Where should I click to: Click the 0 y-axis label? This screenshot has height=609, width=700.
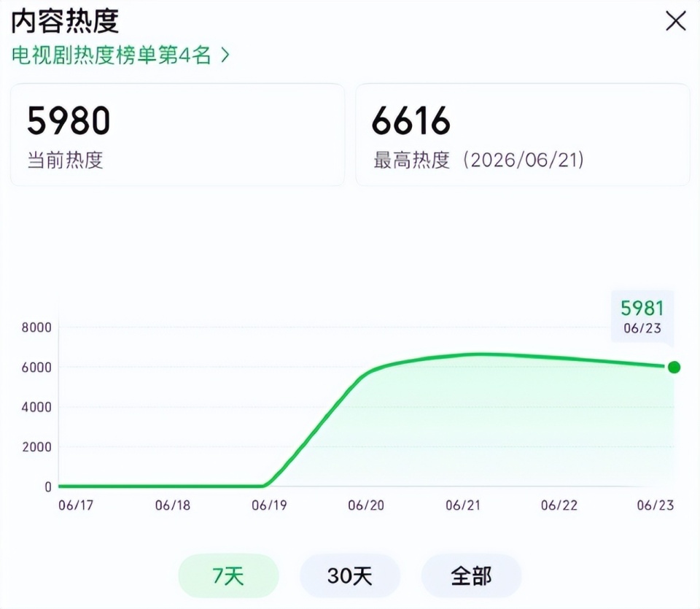tap(48, 487)
